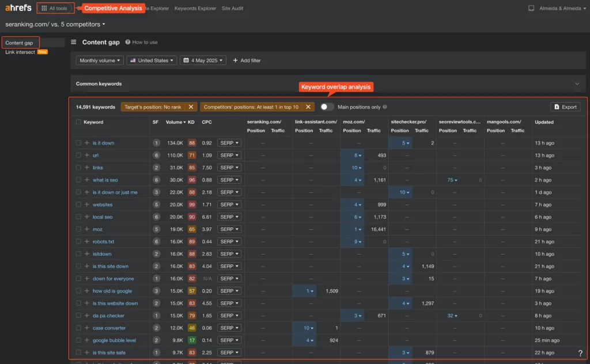Tick the select-all checkbox in Keyword header
The width and height of the screenshot is (590, 364).
pos(79,122)
